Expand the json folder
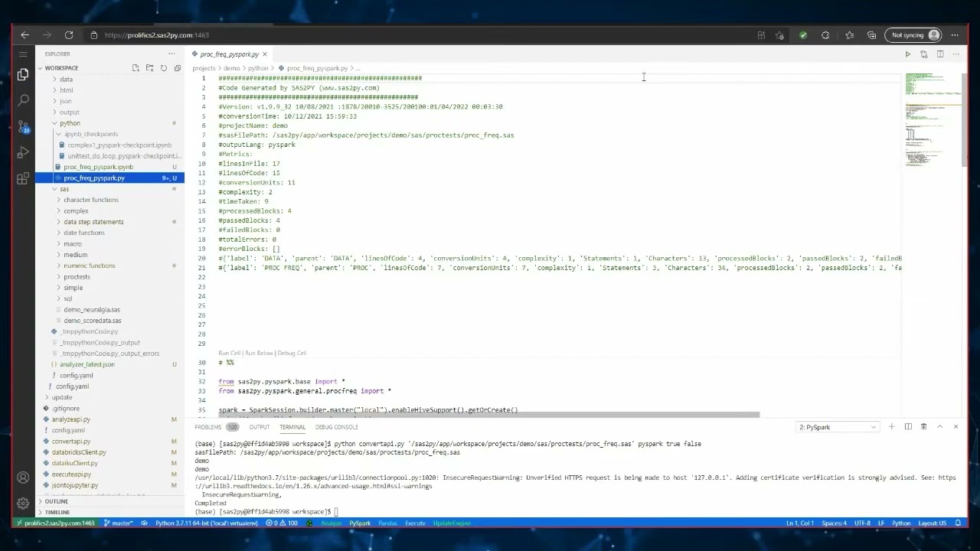The image size is (980, 551). pos(66,101)
